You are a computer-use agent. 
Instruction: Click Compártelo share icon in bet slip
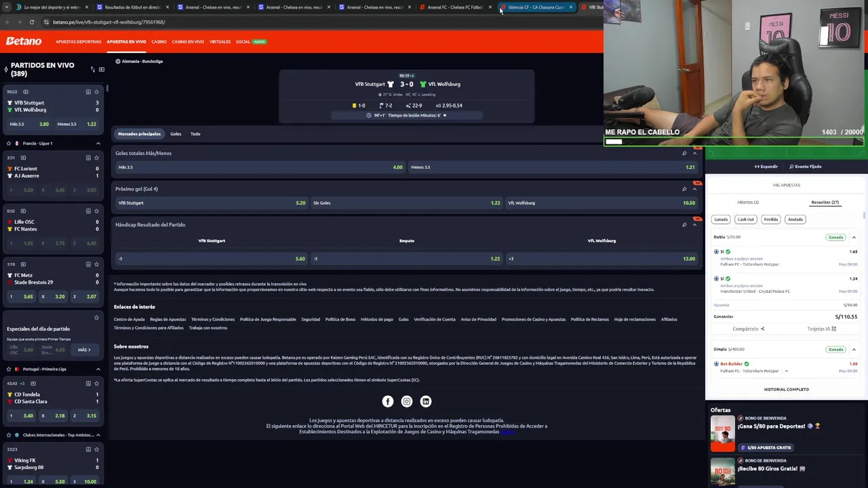[x=762, y=329]
